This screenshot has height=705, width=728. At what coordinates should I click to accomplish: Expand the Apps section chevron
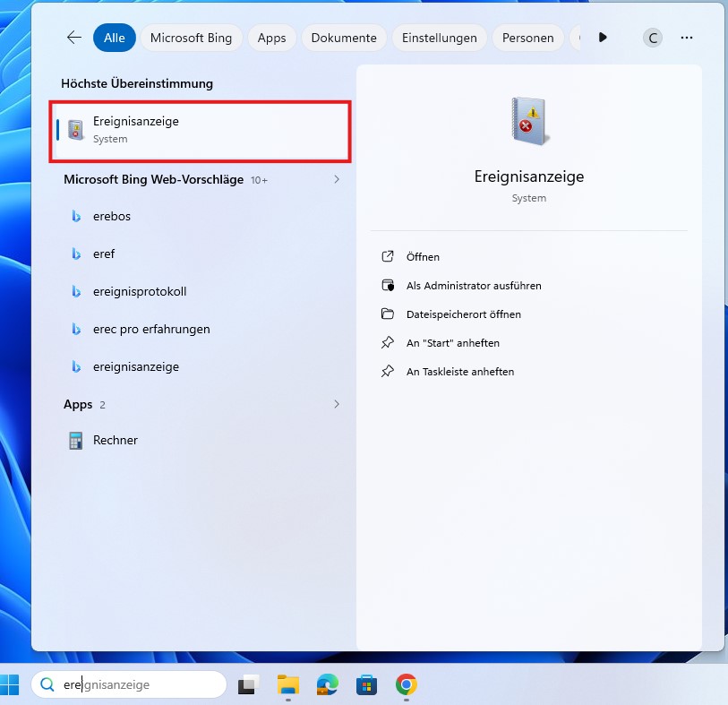pos(337,404)
